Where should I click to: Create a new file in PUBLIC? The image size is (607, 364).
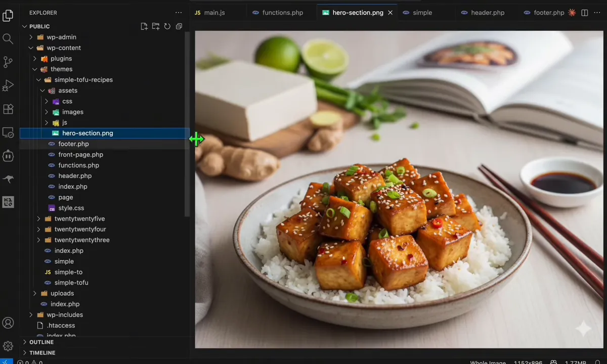tap(144, 26)
